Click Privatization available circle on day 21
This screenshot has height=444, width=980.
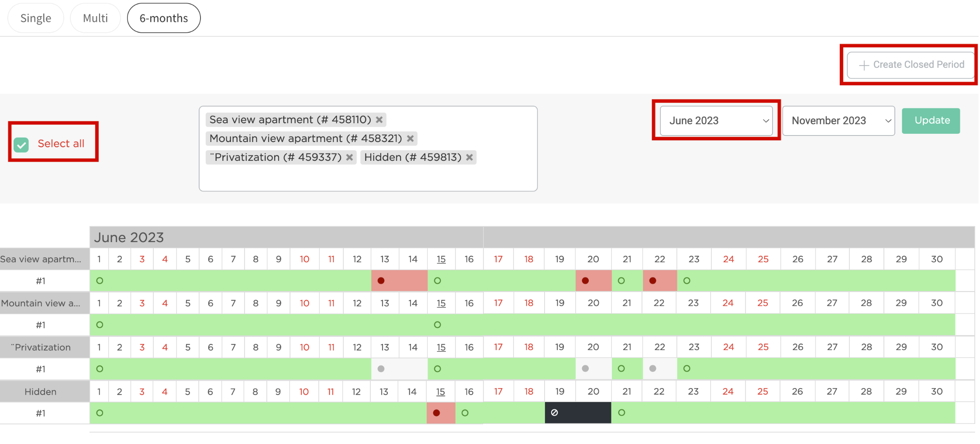point(621,368)
